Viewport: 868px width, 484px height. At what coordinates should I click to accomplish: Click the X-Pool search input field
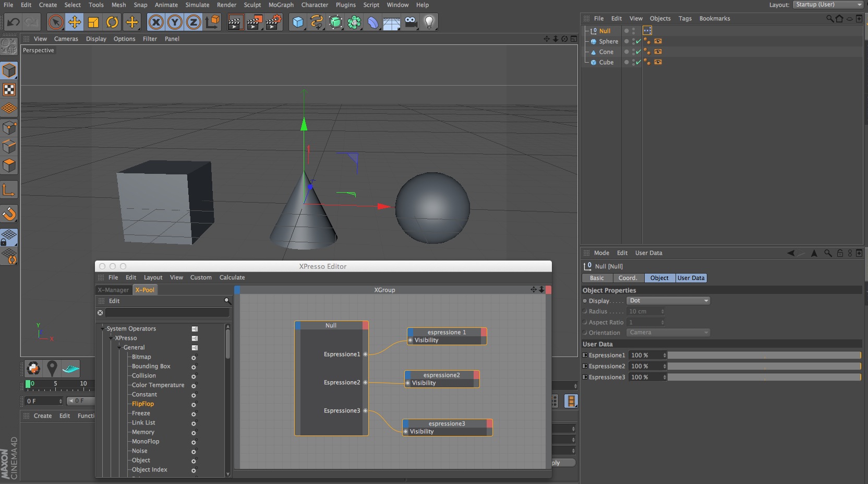[167, 312]
